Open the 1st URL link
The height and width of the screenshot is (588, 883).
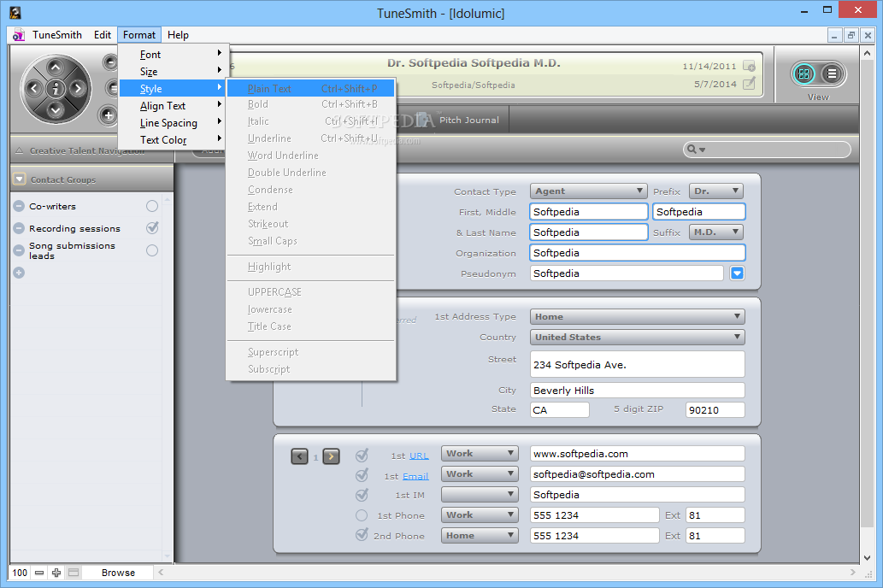pos(418,456)
